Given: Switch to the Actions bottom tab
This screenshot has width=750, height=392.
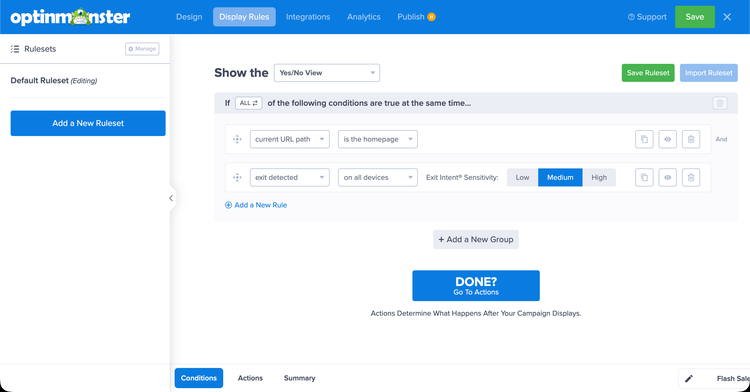Looking at the screenshot, I should click(x=250, y=378).
